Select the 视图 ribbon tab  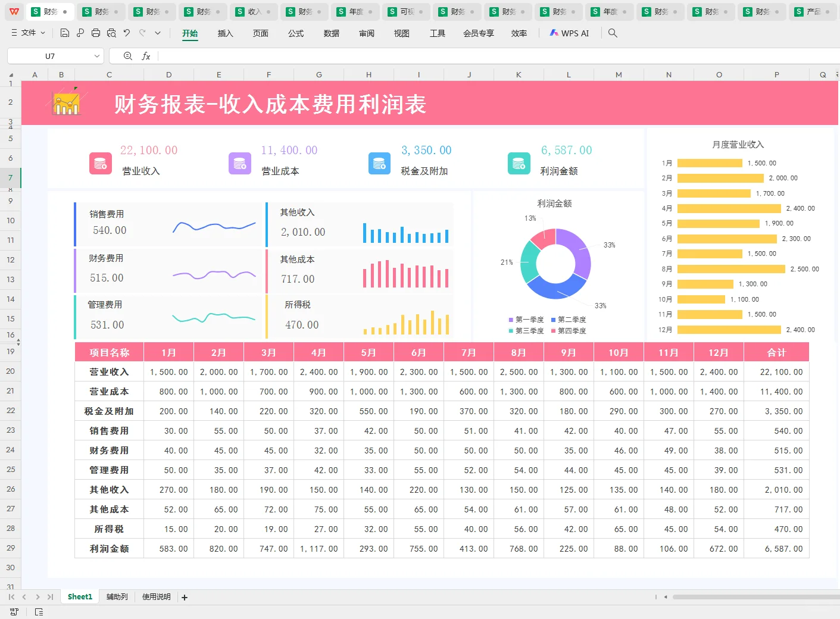point(402,33)
